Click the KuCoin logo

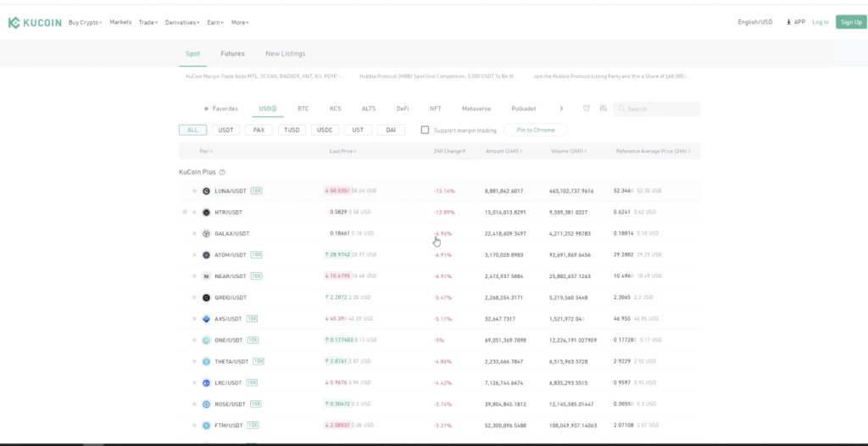coord(34,23)
